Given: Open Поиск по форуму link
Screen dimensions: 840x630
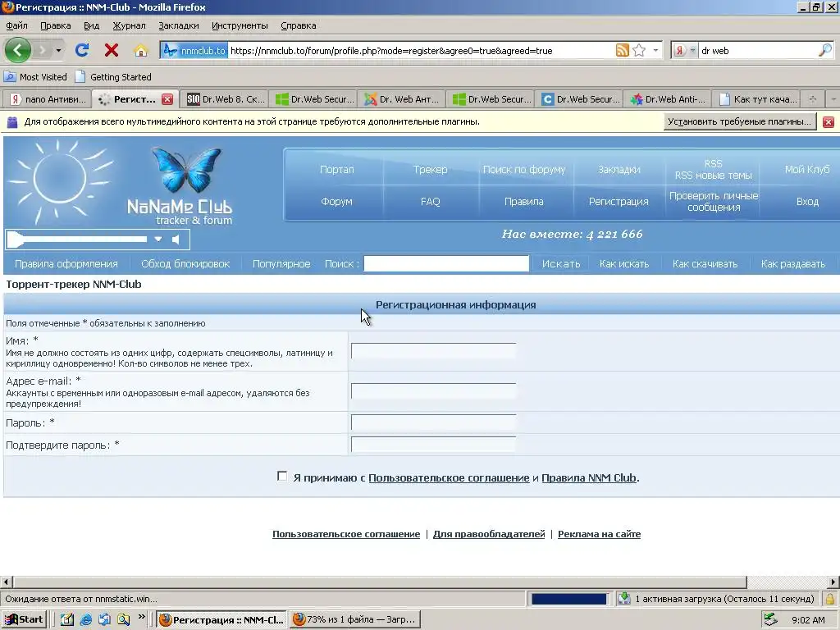Looking at the screenshot, I should point(524,169).
